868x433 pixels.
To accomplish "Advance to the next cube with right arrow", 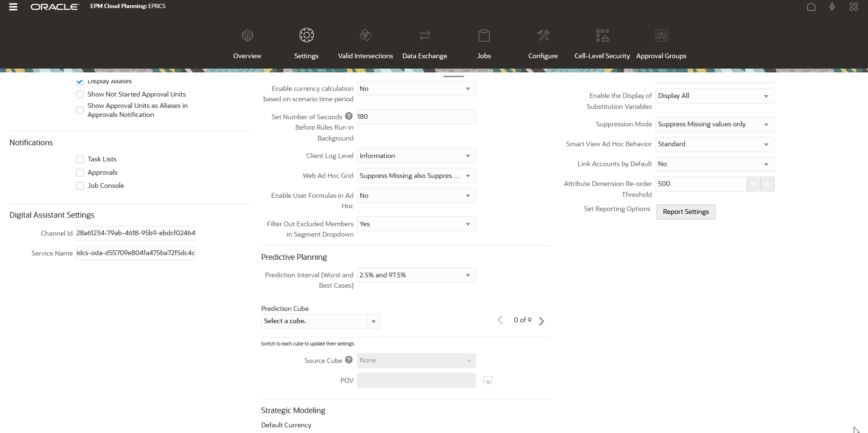I will [541, 320].
